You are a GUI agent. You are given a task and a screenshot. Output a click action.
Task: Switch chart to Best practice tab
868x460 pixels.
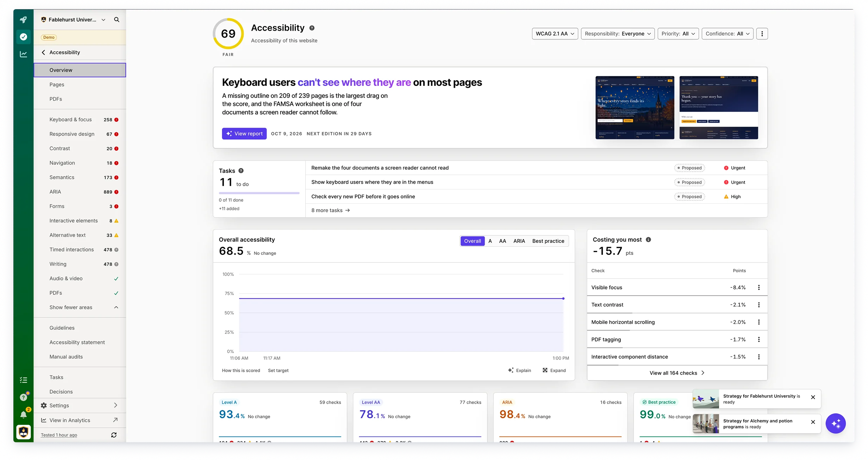tap(548, 241)
